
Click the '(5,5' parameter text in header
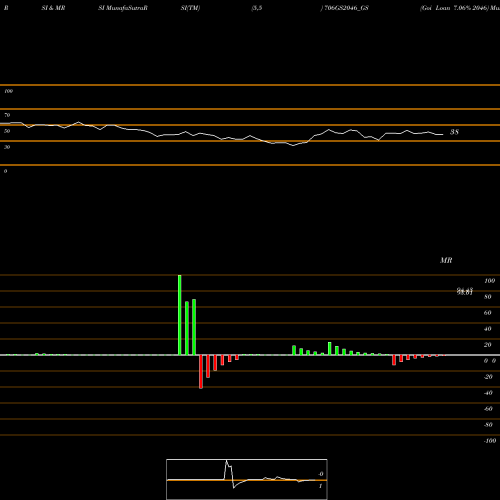point(257,8)
